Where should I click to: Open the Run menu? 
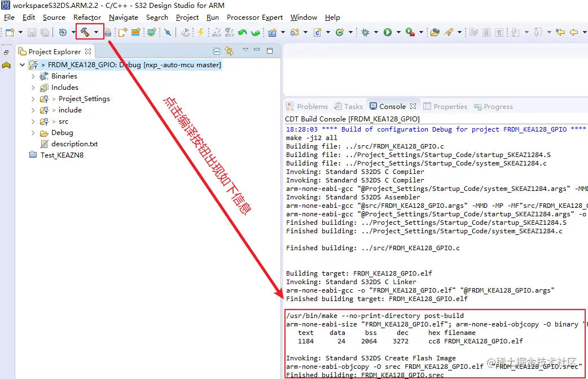coord(213,18)
